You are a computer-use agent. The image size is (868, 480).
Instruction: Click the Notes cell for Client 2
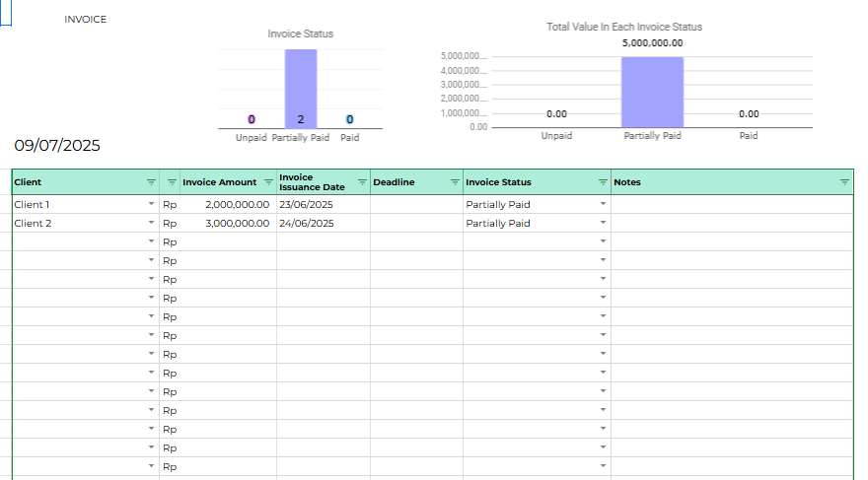click(x=732, y=224)
